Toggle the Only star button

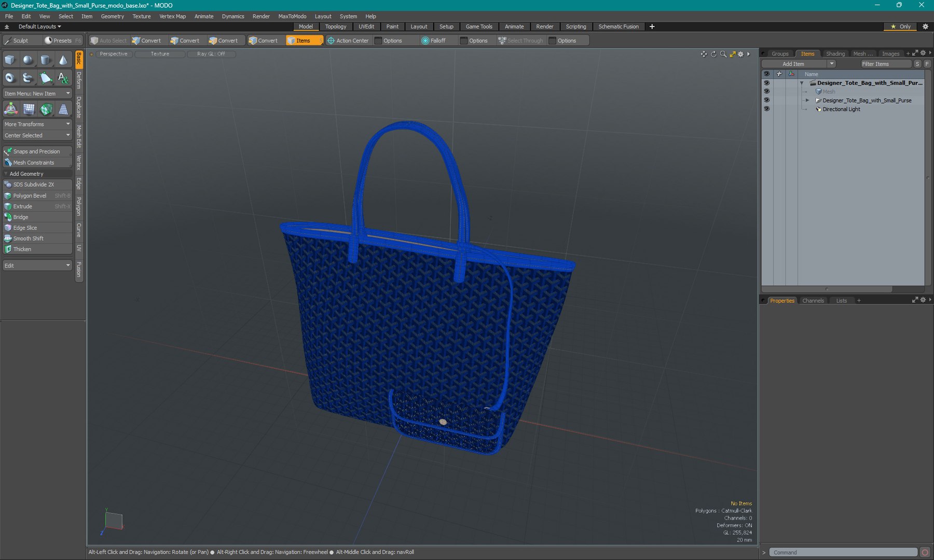point(901,26)
